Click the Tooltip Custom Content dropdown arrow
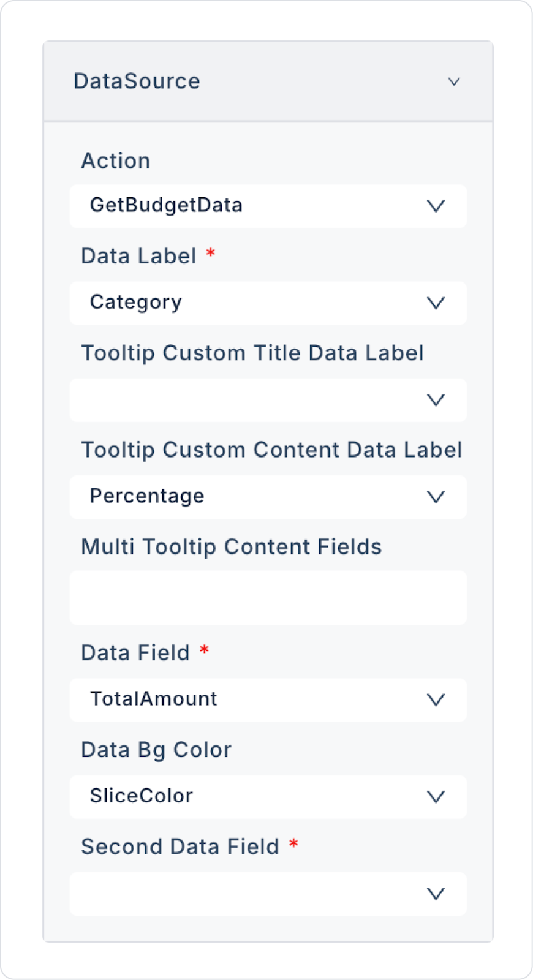The image size is (533, 980). tap(436, 497)
